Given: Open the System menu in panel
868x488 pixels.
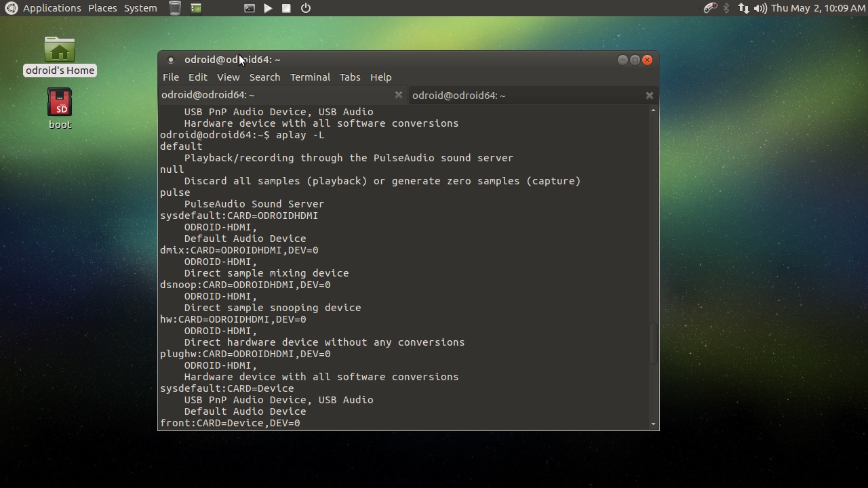Looking at the screenshot, I should 140,8.
